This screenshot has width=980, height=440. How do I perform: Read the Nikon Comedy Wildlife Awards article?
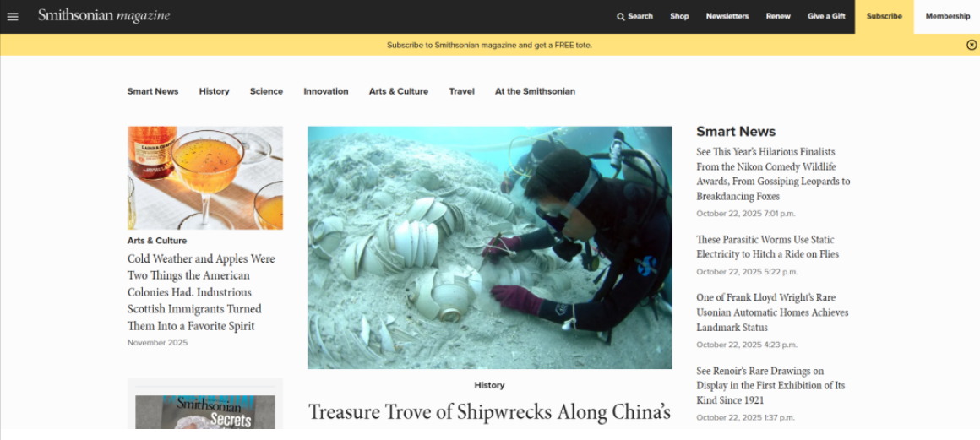point(773,174)
